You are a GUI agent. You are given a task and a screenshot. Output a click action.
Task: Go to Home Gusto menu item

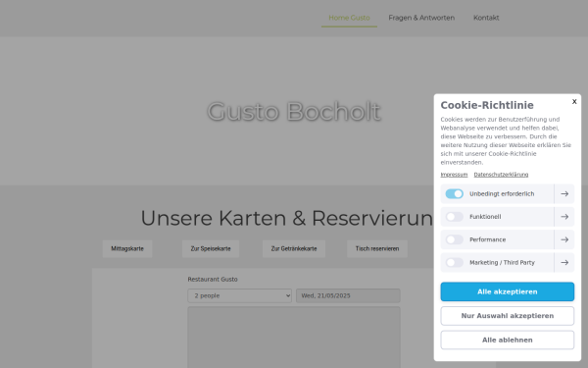(349, 18)
